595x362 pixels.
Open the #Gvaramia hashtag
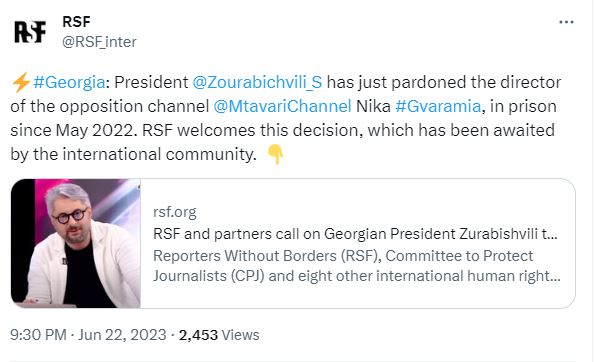(x=438, y=106)
